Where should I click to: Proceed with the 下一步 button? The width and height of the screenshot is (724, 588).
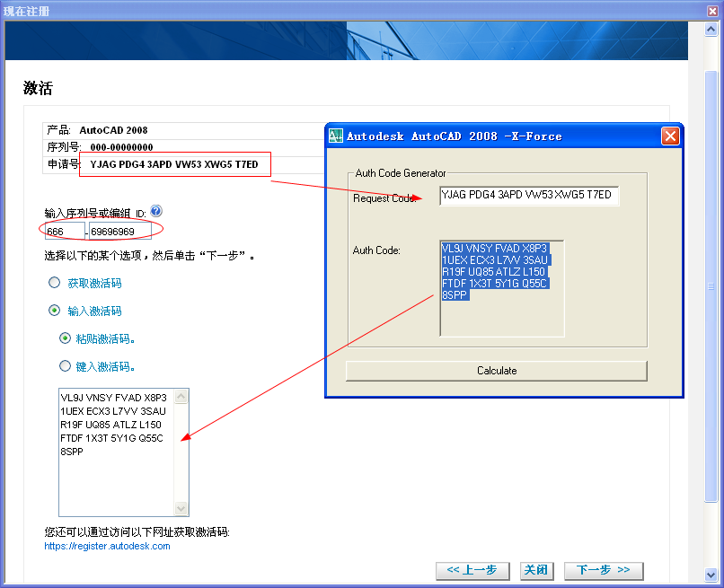point(604,570)
